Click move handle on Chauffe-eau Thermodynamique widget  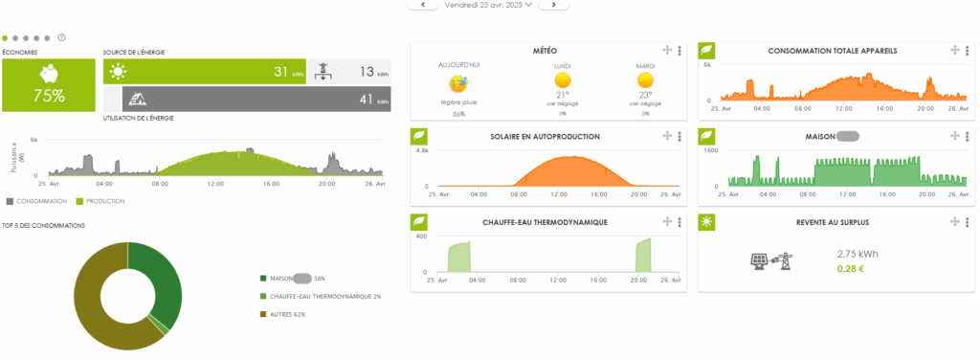pyautogui.click(x=667, y=221)
